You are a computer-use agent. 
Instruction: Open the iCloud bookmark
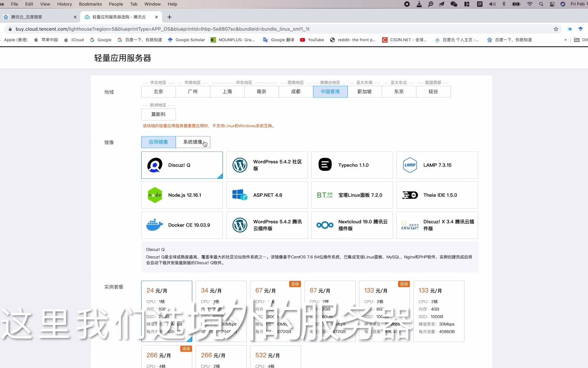74,40
